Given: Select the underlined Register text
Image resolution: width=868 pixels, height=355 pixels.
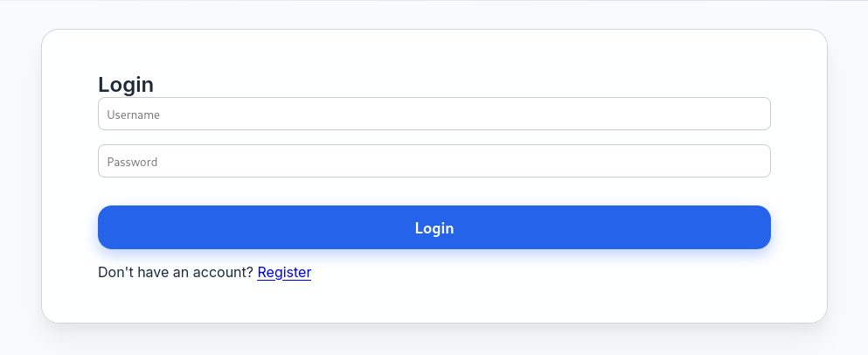Looking at the screenshot, I should [x=284, y=272].
